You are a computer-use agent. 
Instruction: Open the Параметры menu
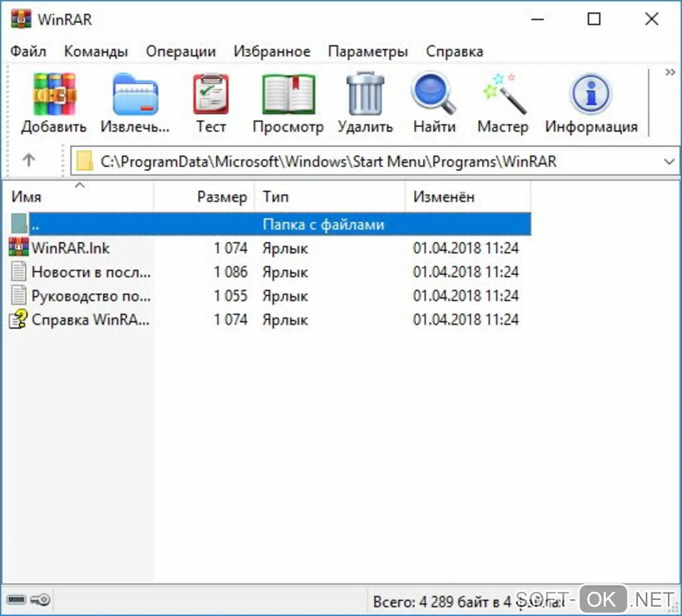tap(368, 51)
